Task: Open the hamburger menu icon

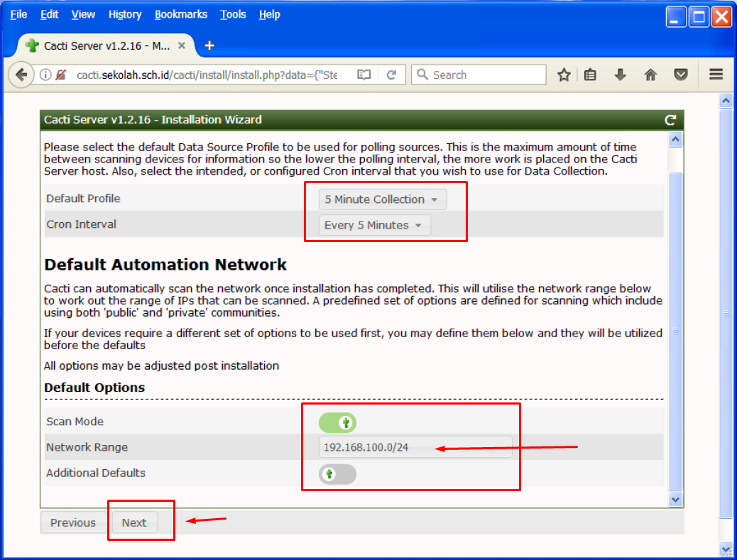Action: point(716,75)
